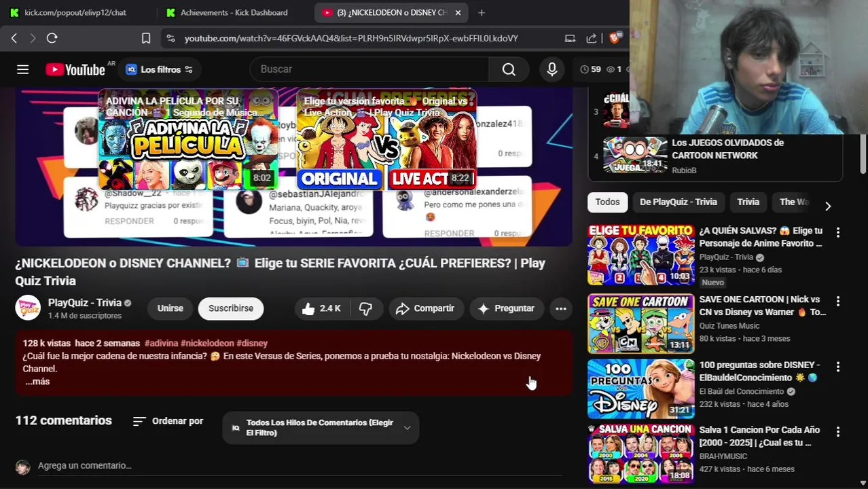Open the share icon in address bar
The height and width of the screenshot is (489, 868).
pyautogui.click(x=592, y=39)
